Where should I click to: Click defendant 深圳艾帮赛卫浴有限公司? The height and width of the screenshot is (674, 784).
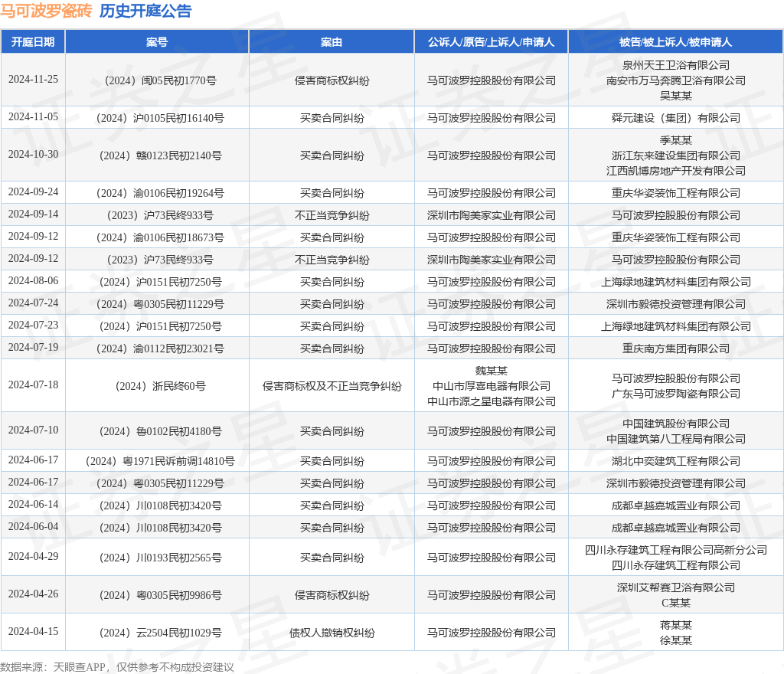pos(675,587)
